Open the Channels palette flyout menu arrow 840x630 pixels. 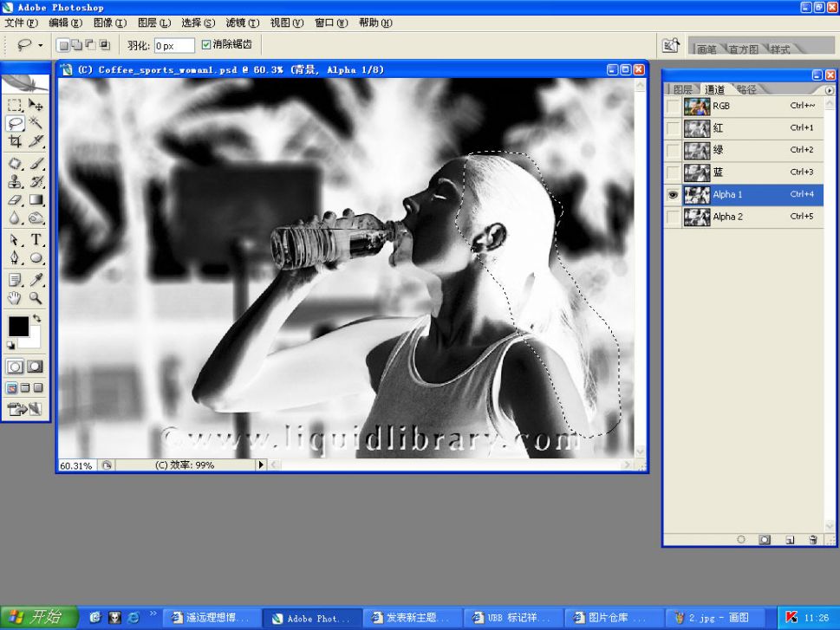(830, 90)
